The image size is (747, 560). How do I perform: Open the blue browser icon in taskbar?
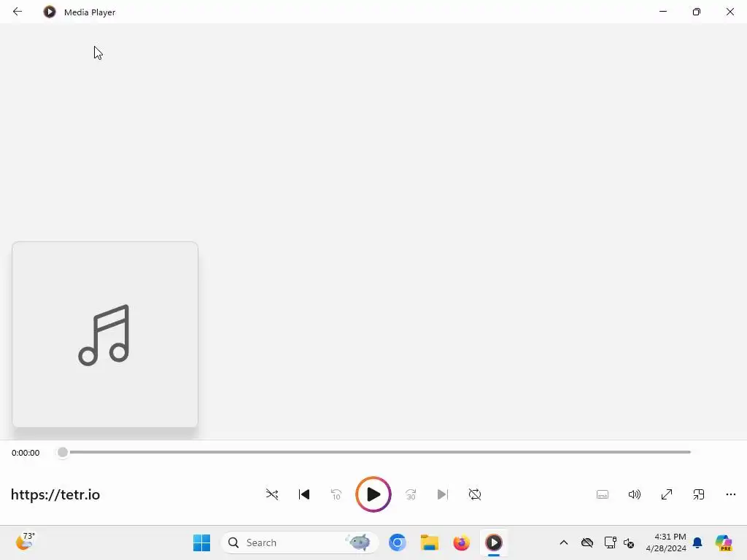tap(398, 542)
